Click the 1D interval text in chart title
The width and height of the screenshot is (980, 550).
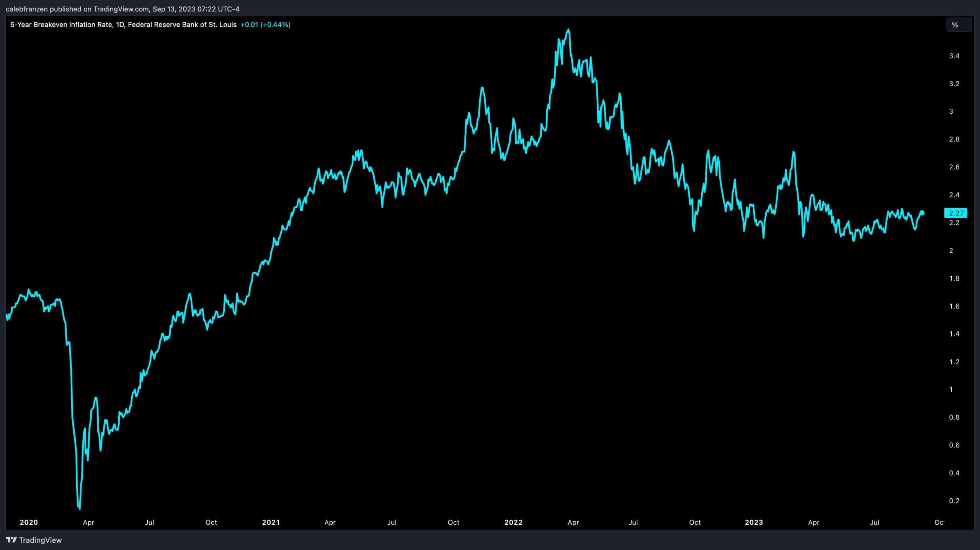tap(120, 24)
